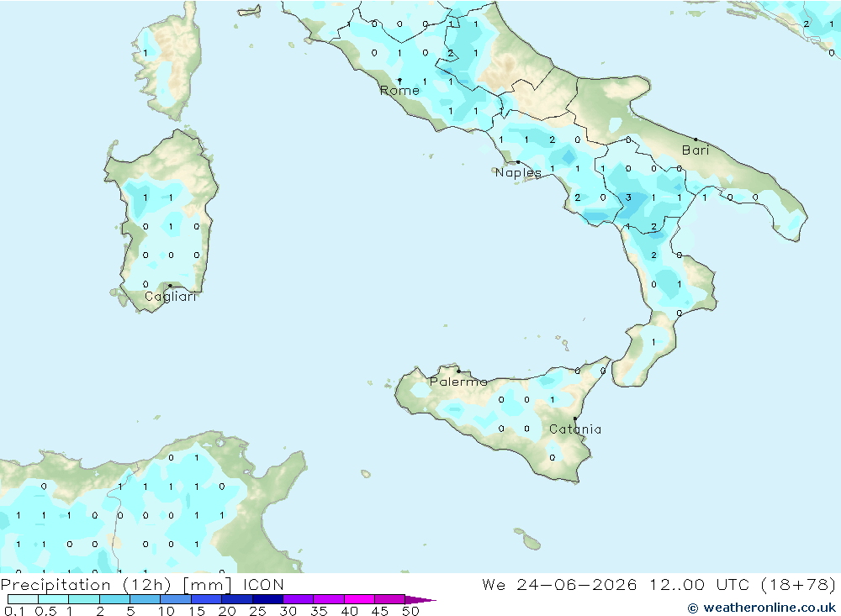The image size is (841, 616).
Task: Click the Rome city marker dot
Action: (x=399, y=81)
